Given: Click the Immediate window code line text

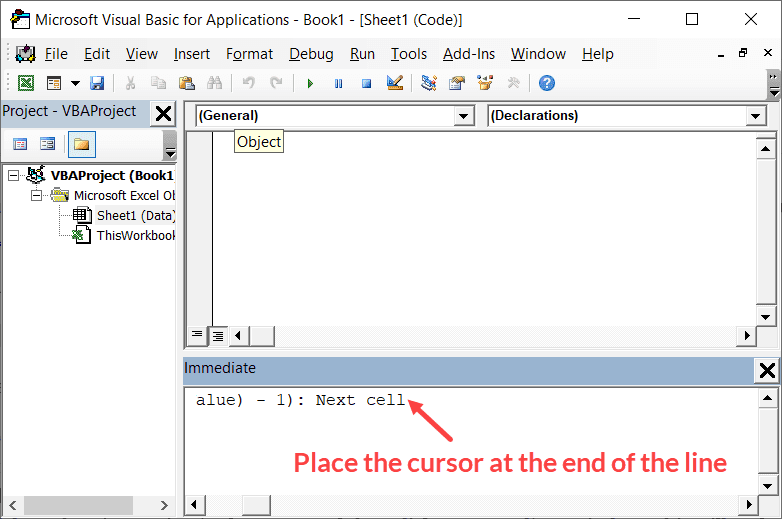Looking at the screenshot, I should [300, 400].
